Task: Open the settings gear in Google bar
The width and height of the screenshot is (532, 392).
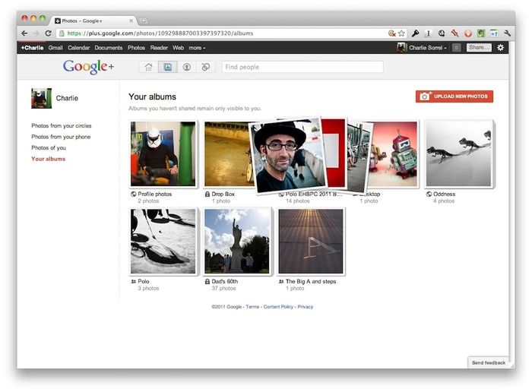Action: 500,47
